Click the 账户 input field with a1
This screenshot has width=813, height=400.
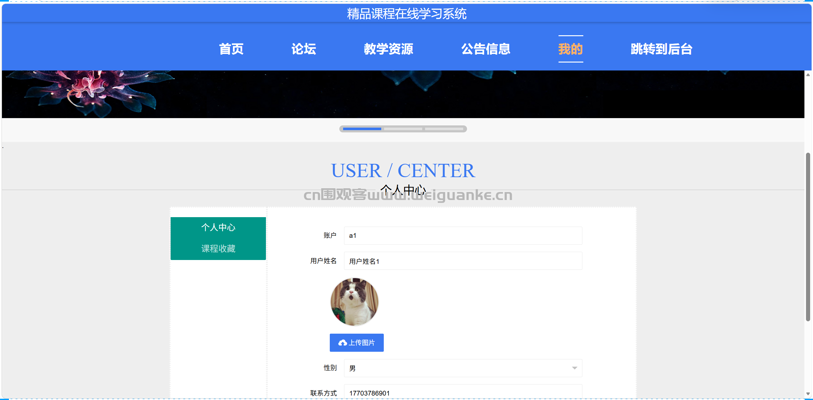pyautogui.click(x=463, y=236)
